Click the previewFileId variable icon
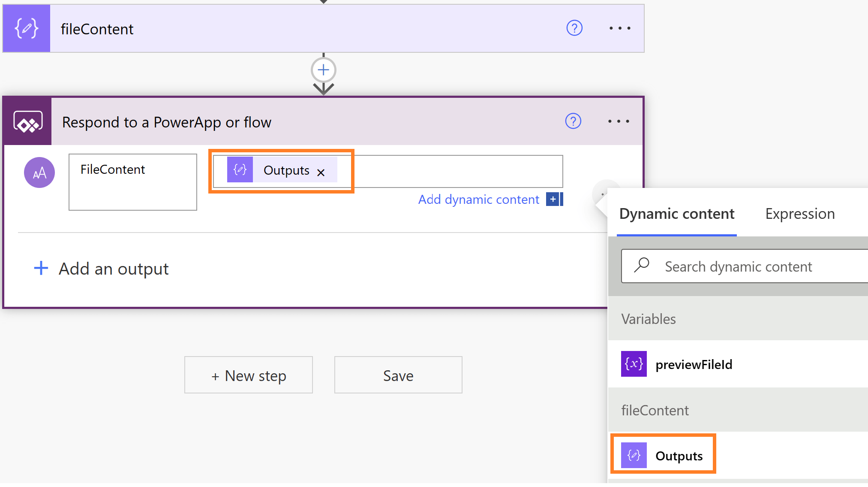 click(634, 364)
